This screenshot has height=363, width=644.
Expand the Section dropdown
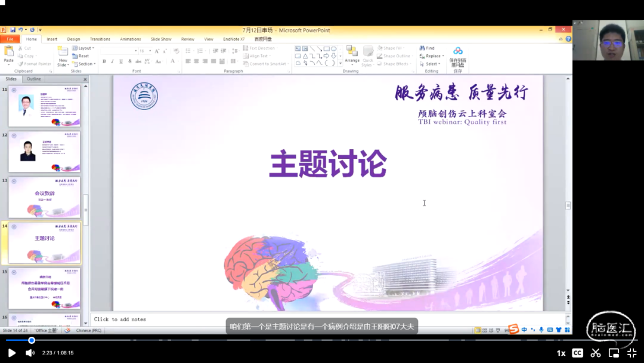(84, 64)
